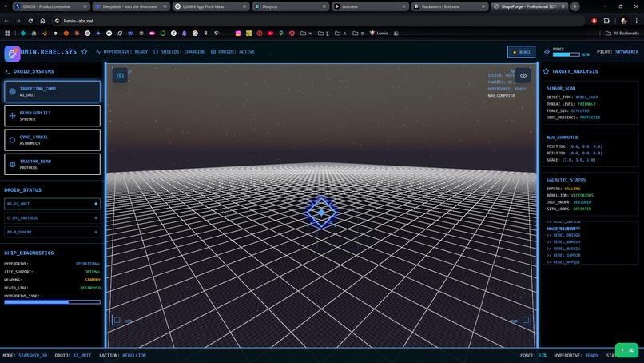Open the All Bookmarks folder
Image resolution: width=644 pixels, height=363 pixels.
[622, 34]
